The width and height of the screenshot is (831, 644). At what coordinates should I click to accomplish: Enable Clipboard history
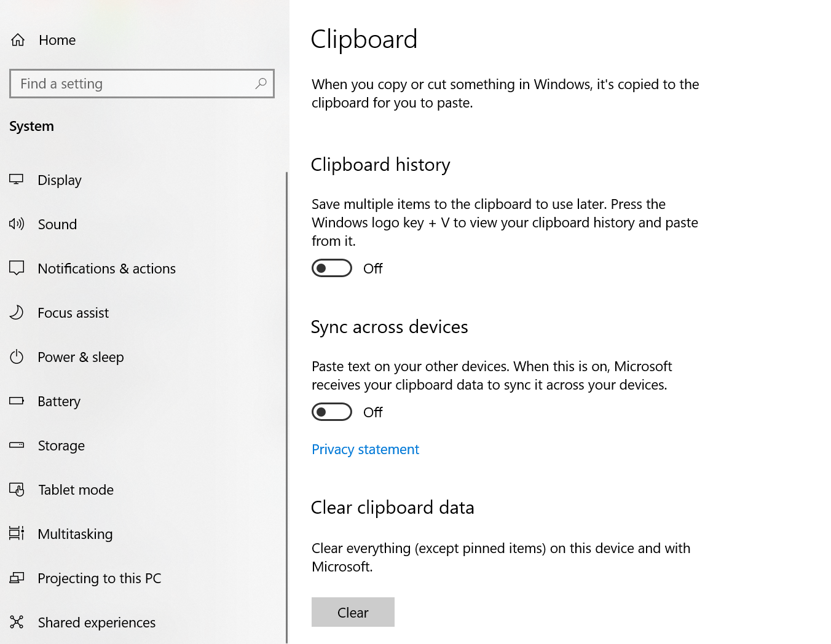tap(331, 268)
